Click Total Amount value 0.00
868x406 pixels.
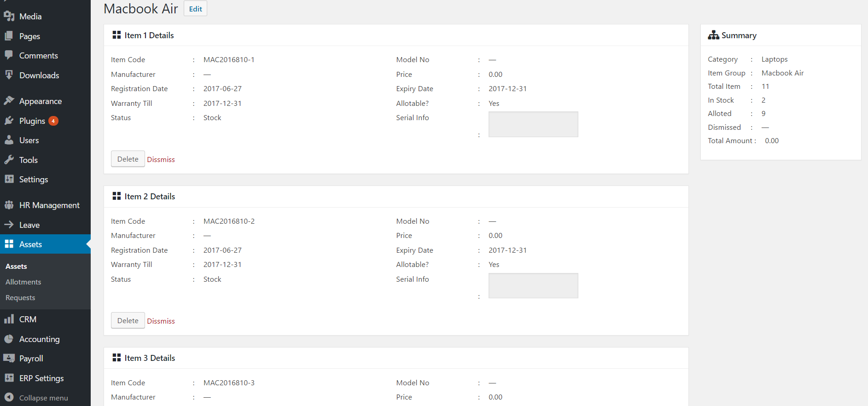coord(772,140)
